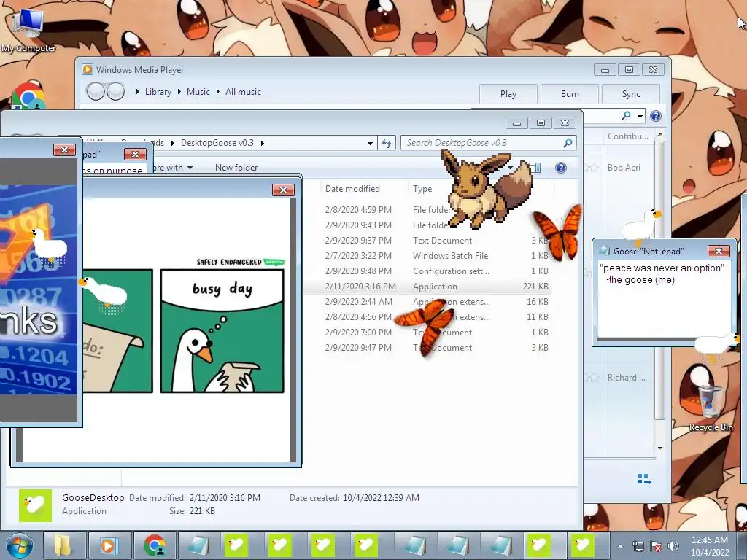
Task: Open the taskbar clock and date
Action: coord(709,546)
